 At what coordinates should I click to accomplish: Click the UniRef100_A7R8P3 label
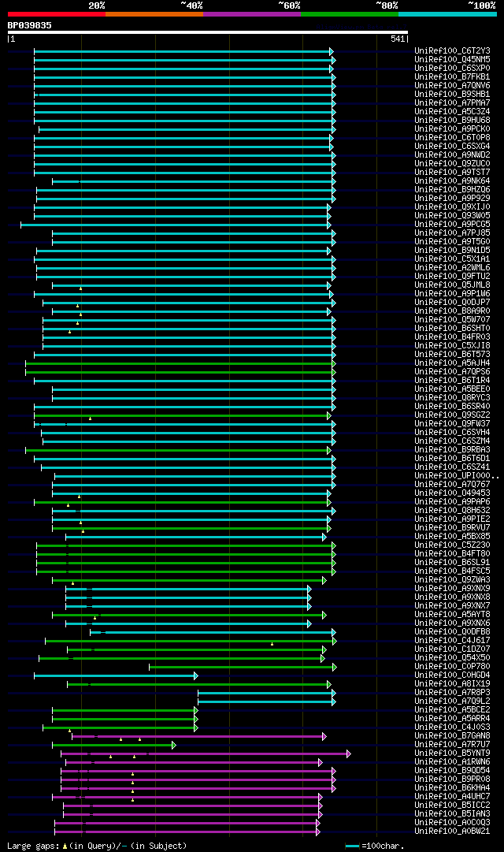coord(452,693)
